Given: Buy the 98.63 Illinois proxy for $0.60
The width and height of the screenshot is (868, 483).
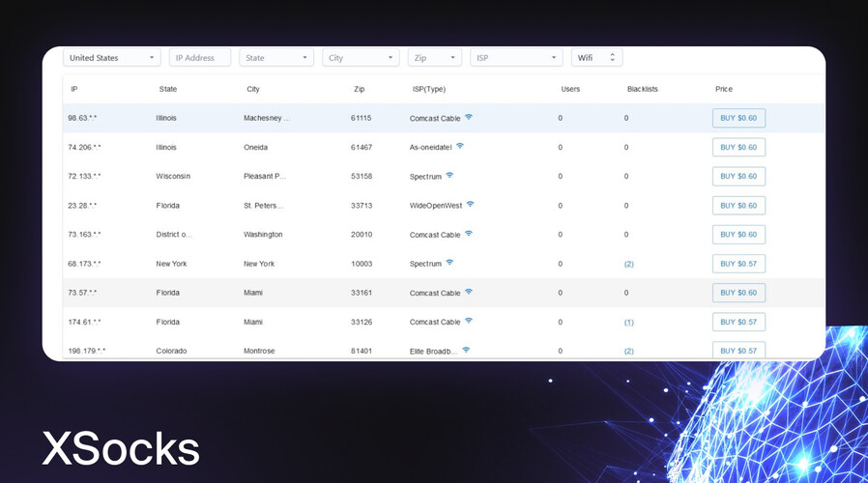Looking at the screenshot, I should tap(738, 118).
